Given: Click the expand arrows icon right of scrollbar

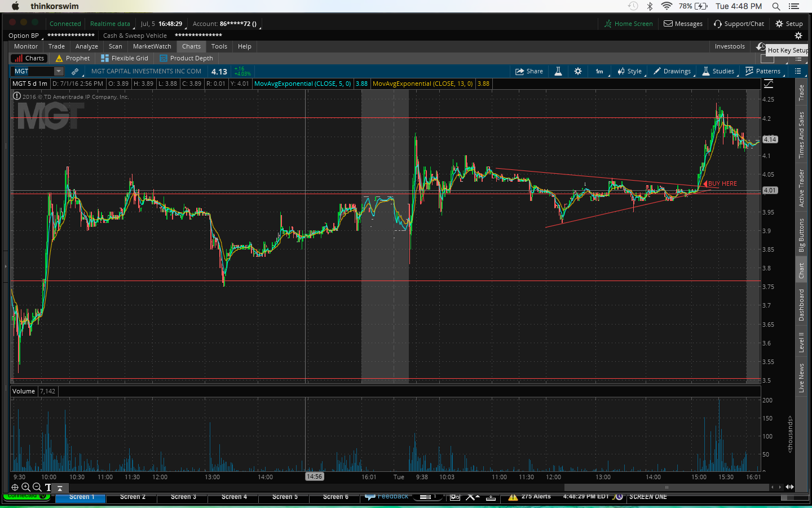Looking at the screenshot, I should (789, 487).
